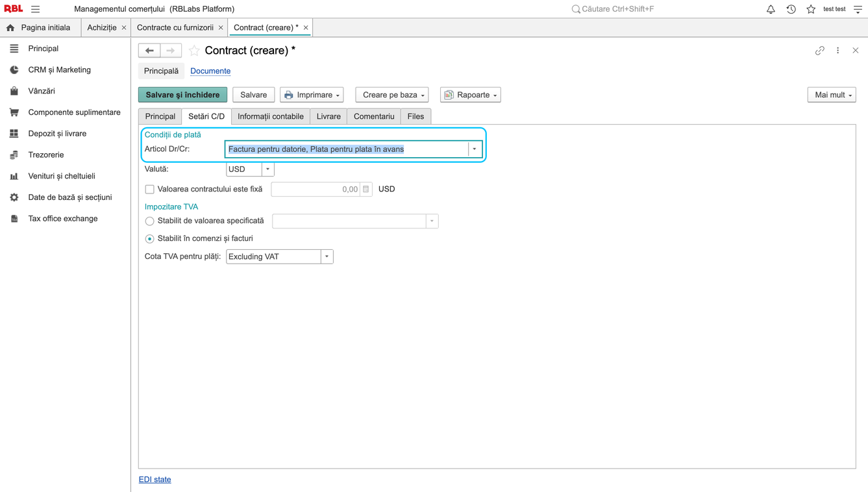Open favorites star in top bar
The width and height of the screenshot is (868, 492).
pyautogui.click(x=811, y=9)
